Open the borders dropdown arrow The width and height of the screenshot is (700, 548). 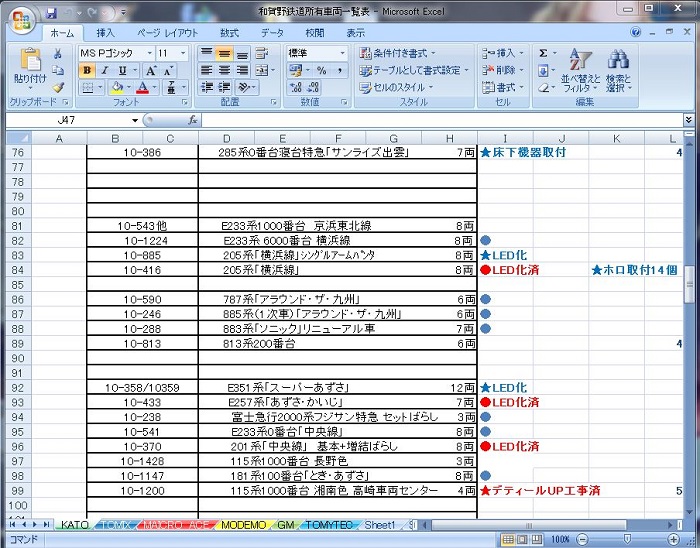click(100, 87)
